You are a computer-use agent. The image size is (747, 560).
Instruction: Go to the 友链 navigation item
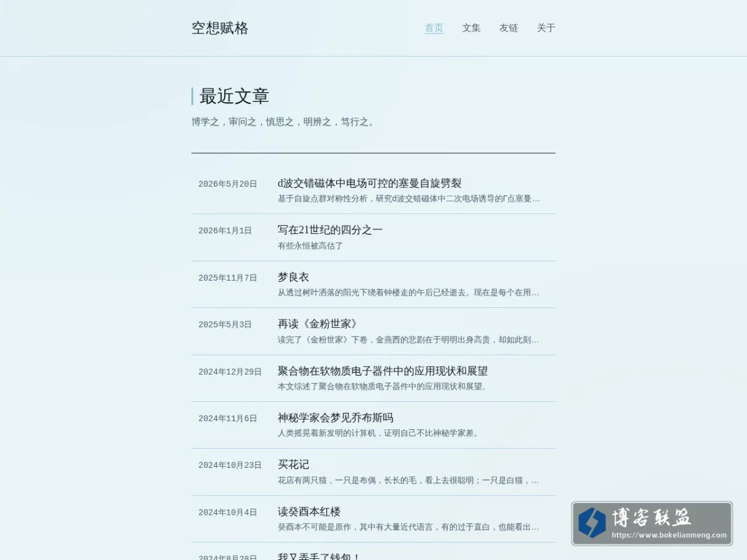click(x=509, y=28)
